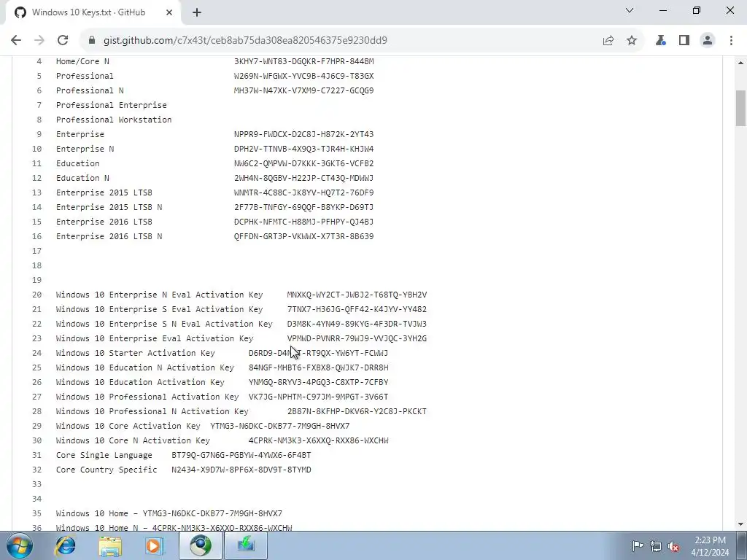The image size is (747, 560).
Task: Click Show desktop strip beside the clock
Action: [x=742, y=545]
